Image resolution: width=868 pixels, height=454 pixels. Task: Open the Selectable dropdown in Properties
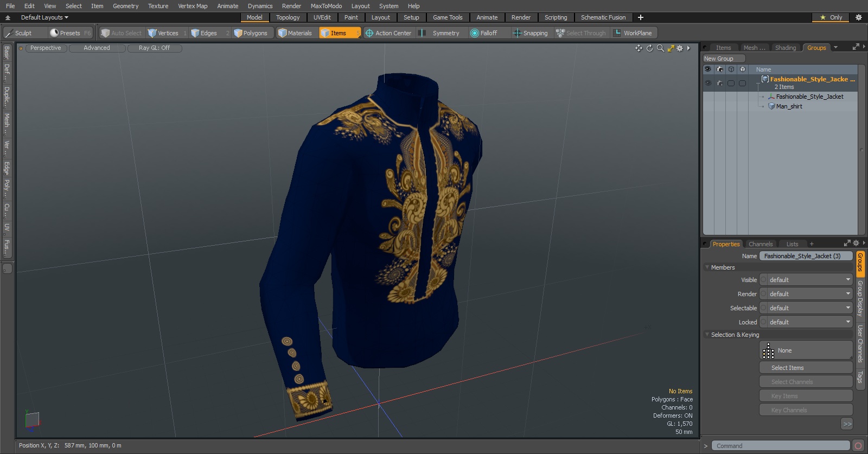pyautogui.click(x=806, y=308)
